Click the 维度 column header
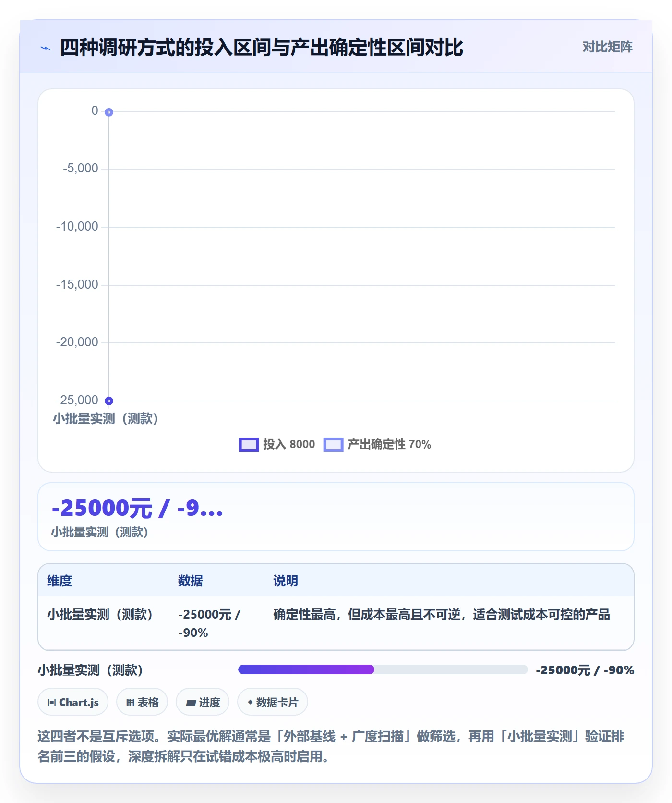This screenshot has height=803, width=672. [x=60, y=581]
